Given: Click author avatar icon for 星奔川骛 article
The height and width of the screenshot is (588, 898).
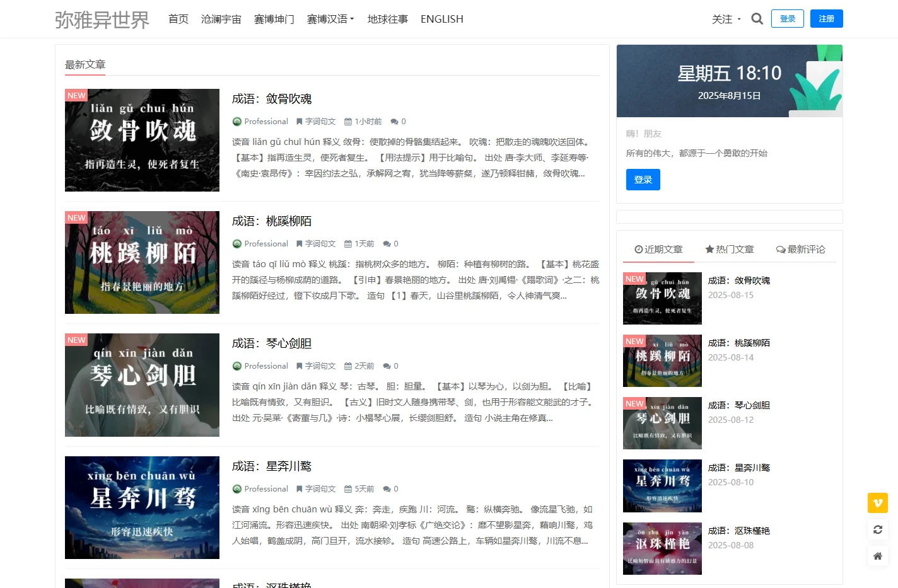Looking at the screenshot, I should 237,489.
